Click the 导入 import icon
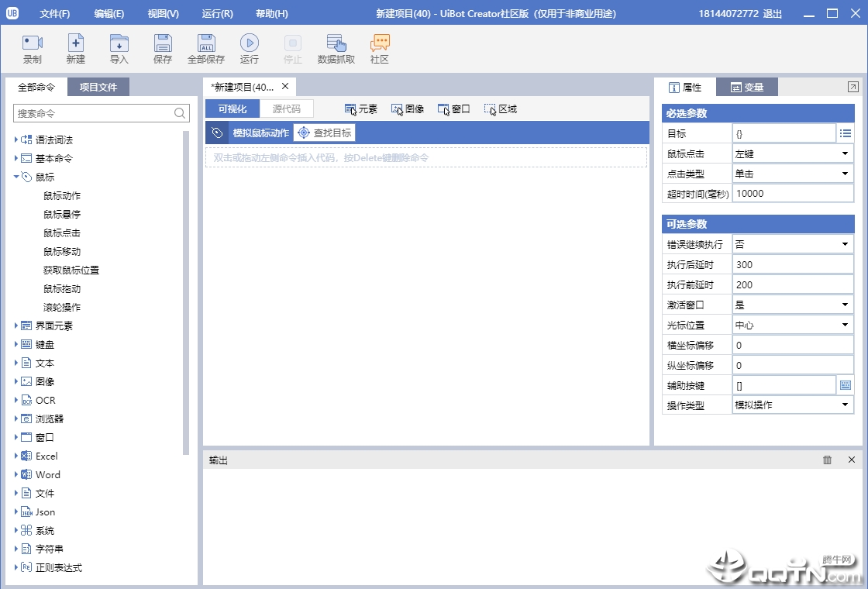The image size is (868, 589). (119, 43)
